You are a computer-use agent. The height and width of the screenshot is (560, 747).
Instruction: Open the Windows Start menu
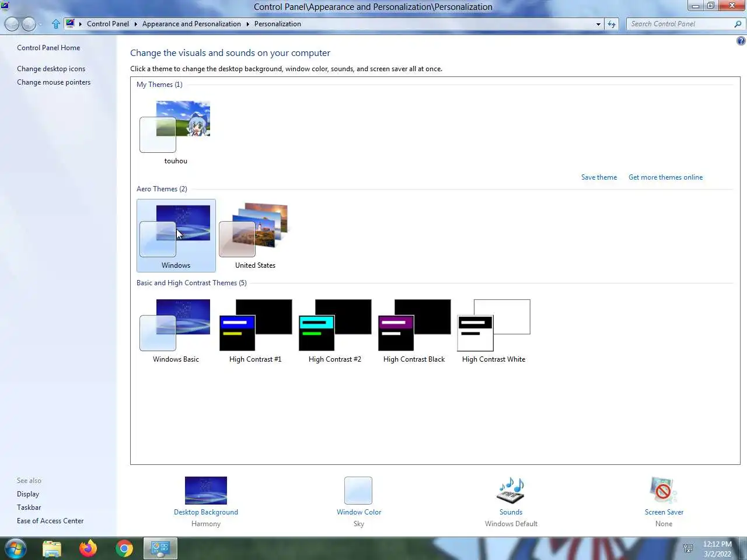[15, 548]
